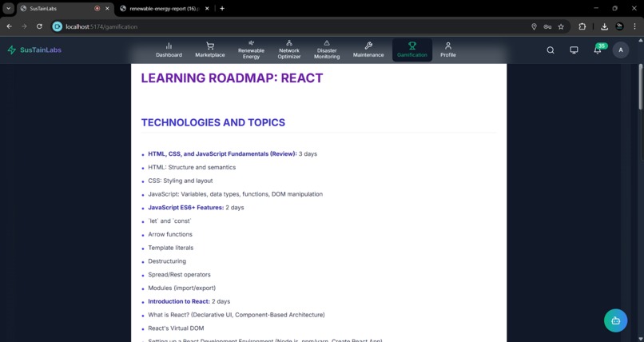Click the page vertical scrollbar thumb
644x342 pixels.
coord(641,86)
